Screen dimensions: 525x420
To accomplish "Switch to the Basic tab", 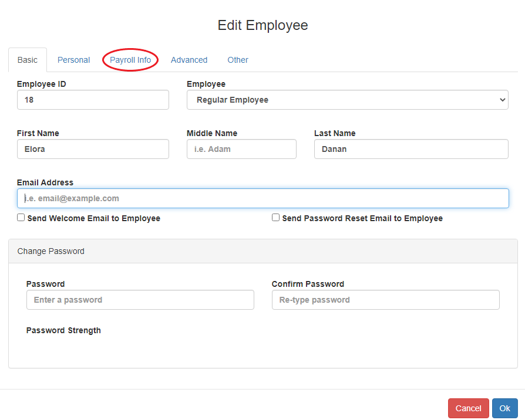I will [28, 60].
